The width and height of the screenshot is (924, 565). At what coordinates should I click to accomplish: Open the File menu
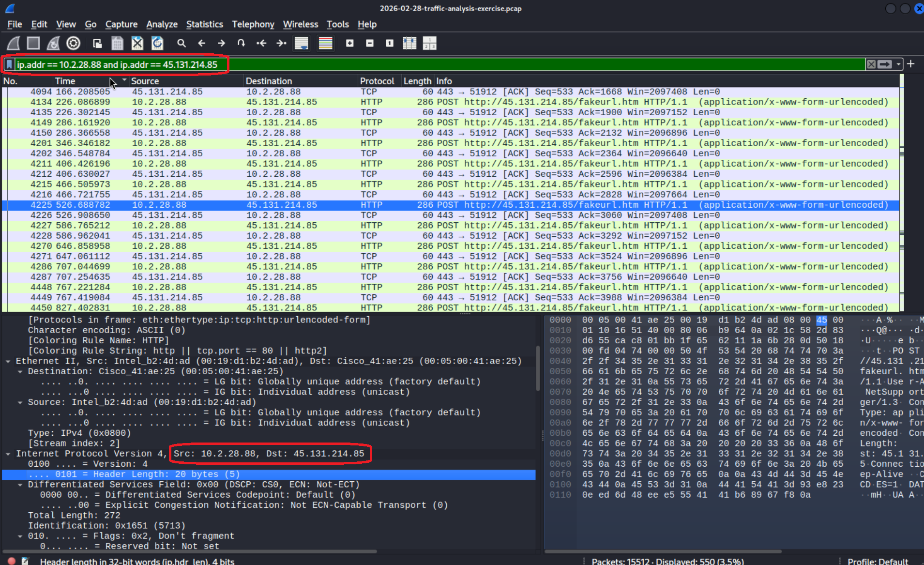click(x=15, y=24)
